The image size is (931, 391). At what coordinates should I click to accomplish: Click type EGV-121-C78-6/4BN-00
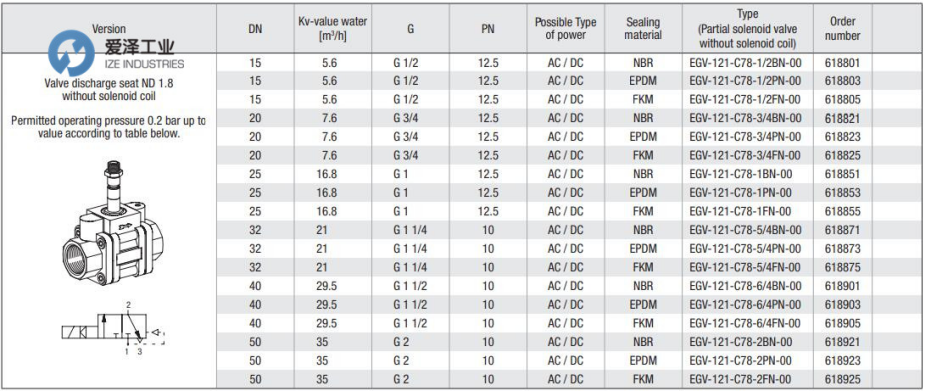pyautogui.click(x=745, y=286)
